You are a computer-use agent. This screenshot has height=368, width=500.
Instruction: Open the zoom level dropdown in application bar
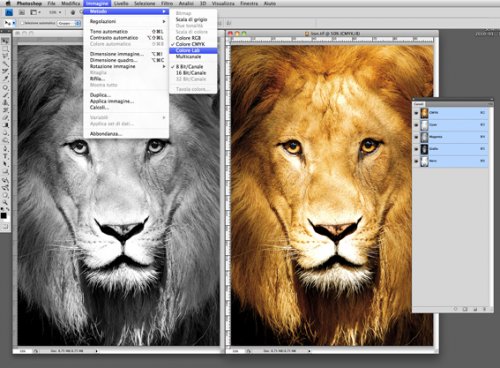(55, 12)
